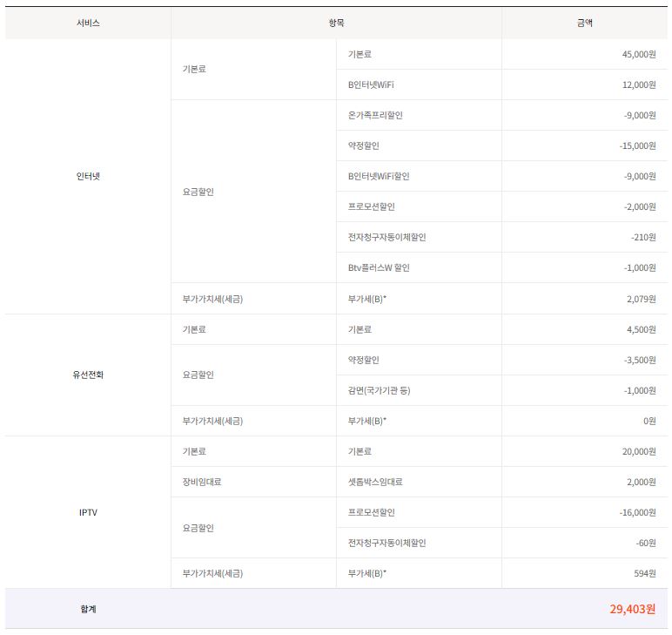Click the 온가족프리할인 discount item
Screen dimensions: 672x635
tap(375, 115)
